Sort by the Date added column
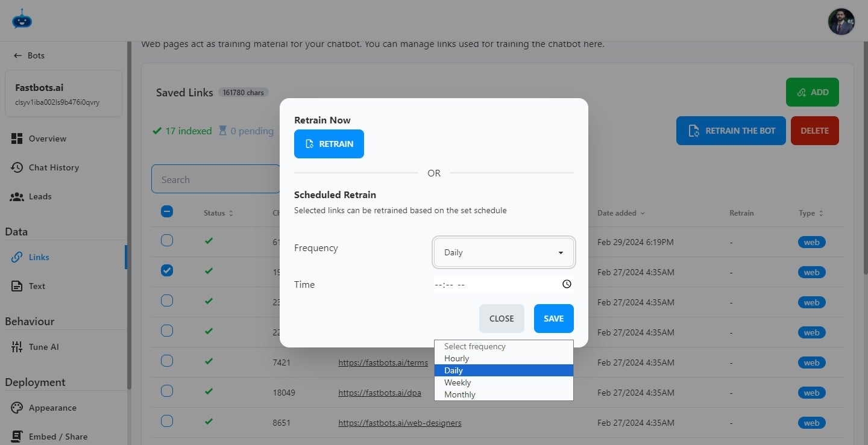The width and height of the screenshot is (868, 445). click(617, 213)
